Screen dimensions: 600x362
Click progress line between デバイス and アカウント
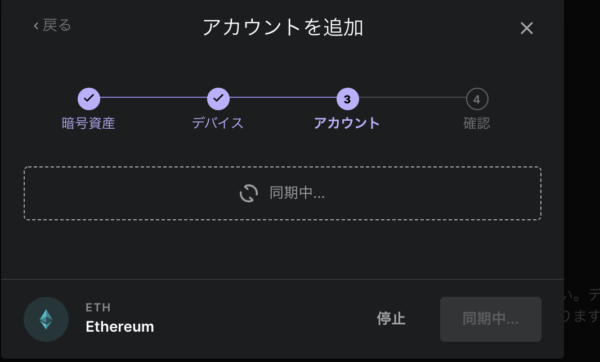pos(283,98)
